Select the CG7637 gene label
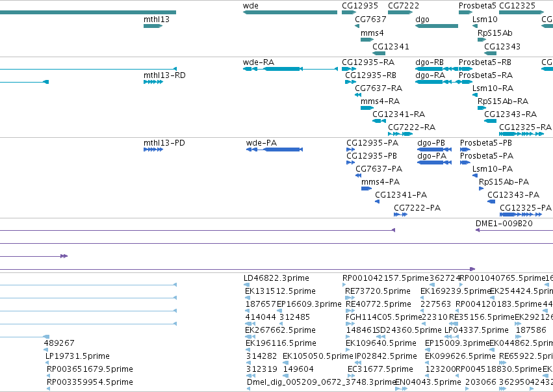 click(x=370, y=19)
